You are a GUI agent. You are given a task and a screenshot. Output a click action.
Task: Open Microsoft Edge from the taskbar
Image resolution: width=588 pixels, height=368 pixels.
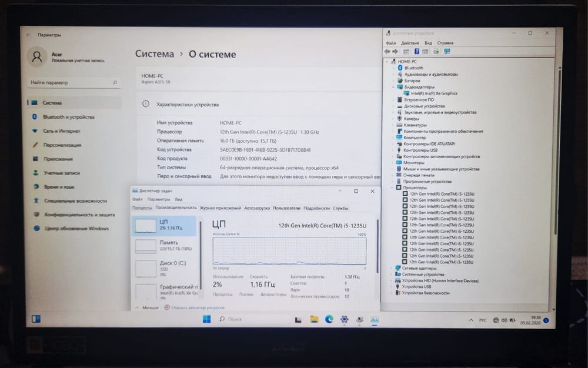tap(329, 319)
